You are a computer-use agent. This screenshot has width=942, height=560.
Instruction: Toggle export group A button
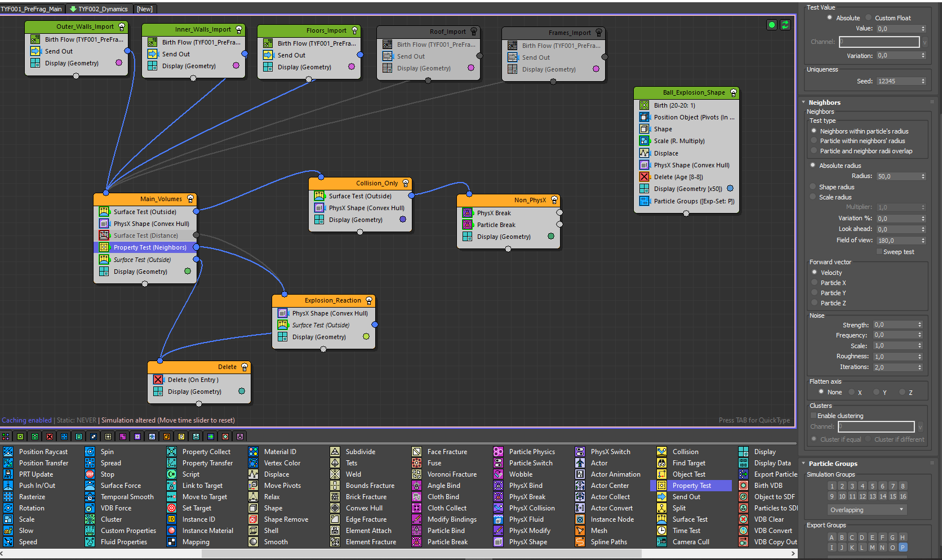tap(832, 537)
